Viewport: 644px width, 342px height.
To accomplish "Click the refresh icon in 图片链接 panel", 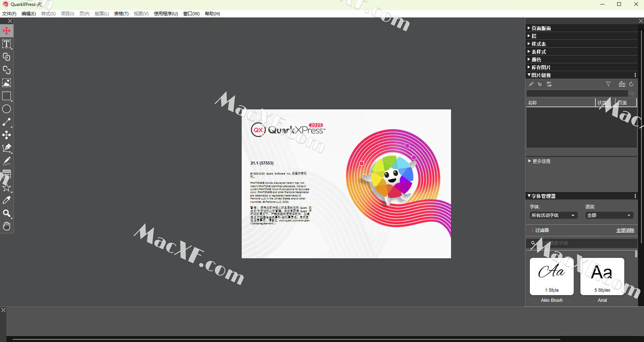I will 631,84.
